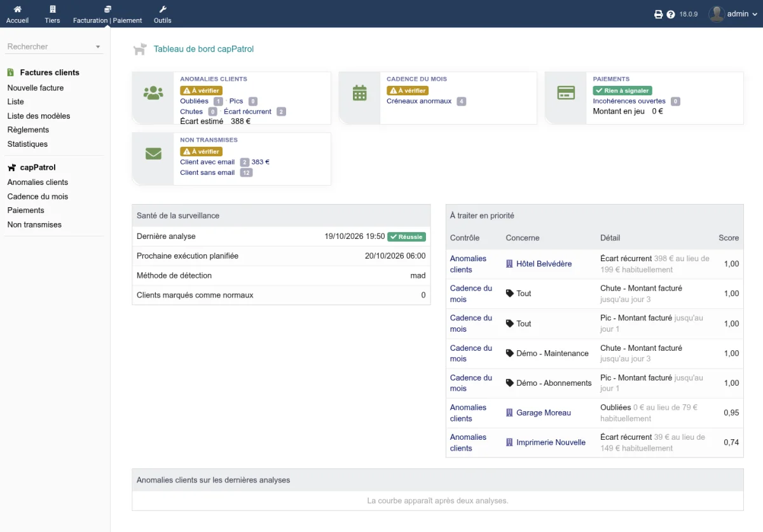The height and width of the screenshot is (532, 763).
Task: Open Imprimerie Nouvelle company link
Action: [x=551, y=442]
